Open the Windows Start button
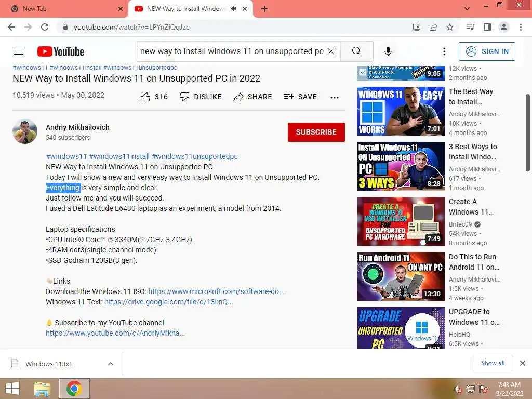 (x=12, y=389)
